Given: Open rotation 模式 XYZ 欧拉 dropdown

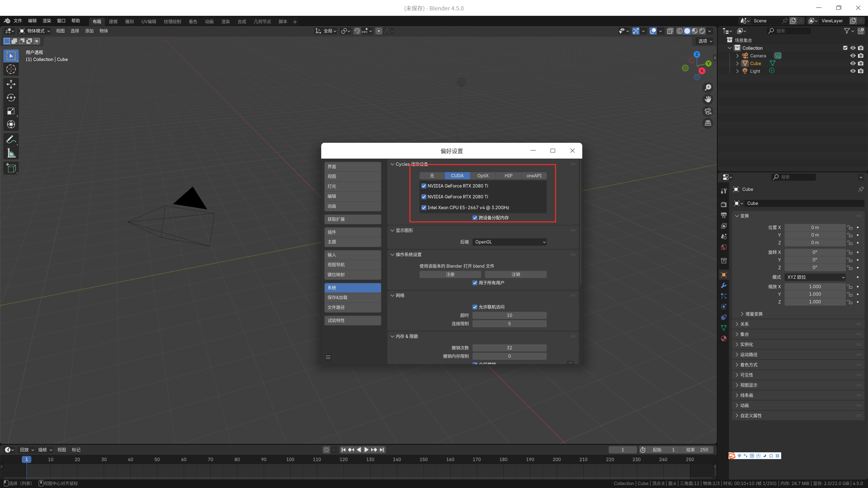Looking at the screenshot, I should pyautogui.click(x=815, y=277).
